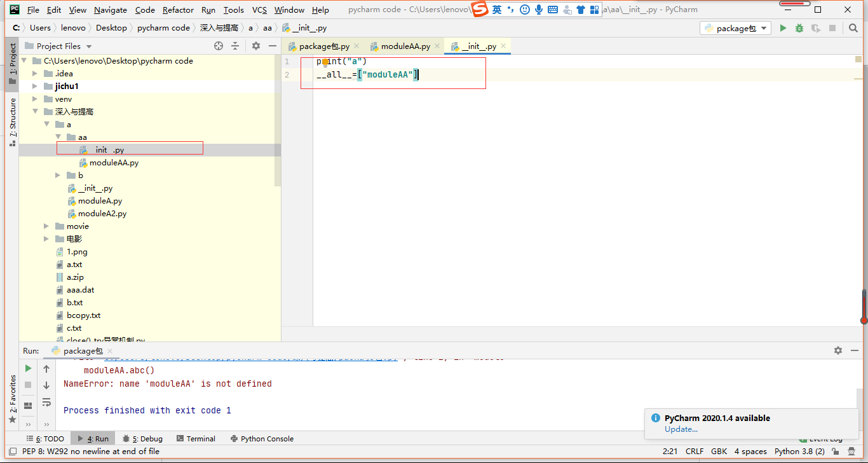Screen dimensions: 868x463
Task: Open Search Everywhere magnifier icon
Action: coord(853,28)
